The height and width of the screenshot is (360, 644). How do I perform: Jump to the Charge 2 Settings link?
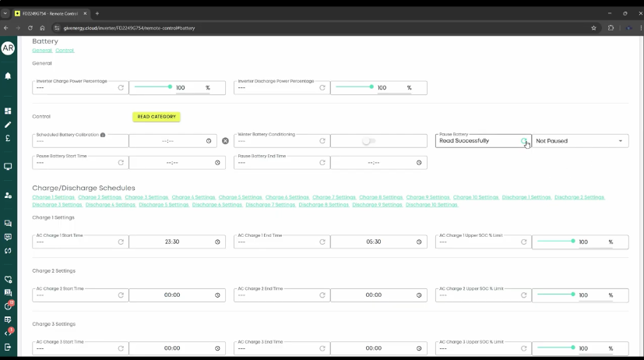click(x=100, y=198)
